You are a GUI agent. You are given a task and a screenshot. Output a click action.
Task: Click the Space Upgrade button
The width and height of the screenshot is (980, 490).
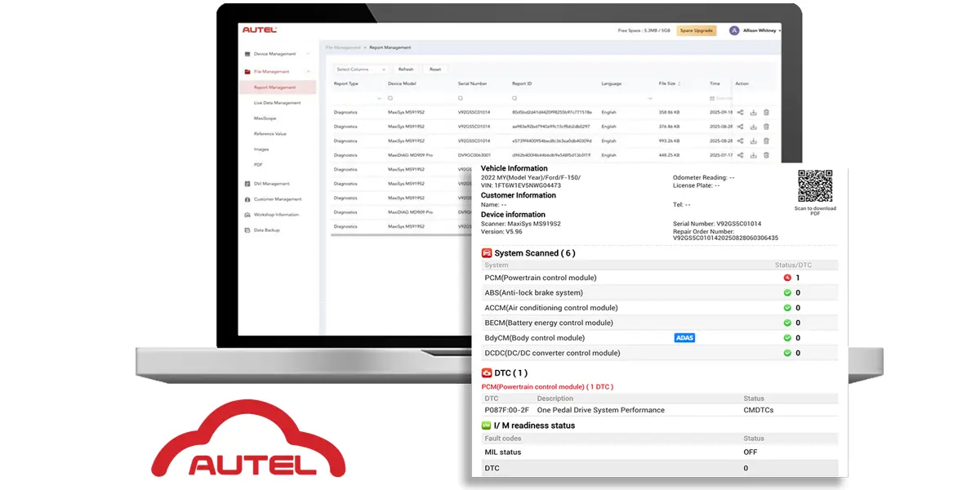click(697, 30)
